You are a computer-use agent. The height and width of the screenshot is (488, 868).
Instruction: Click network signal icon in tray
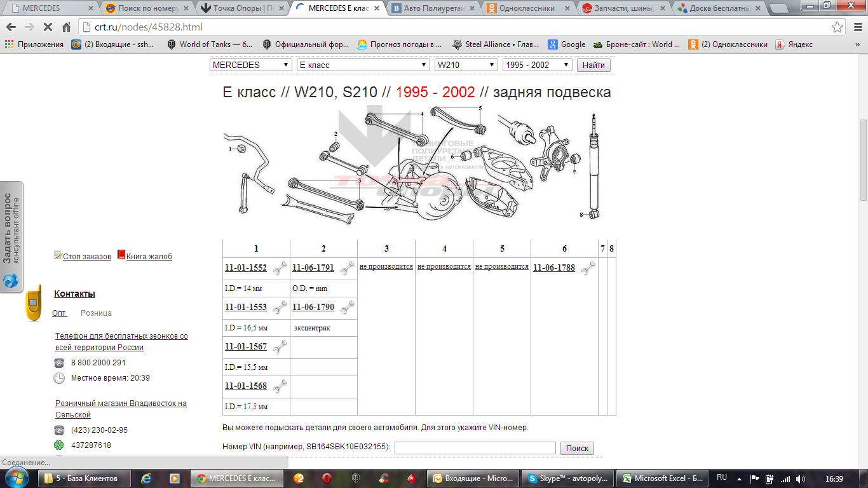785,478
